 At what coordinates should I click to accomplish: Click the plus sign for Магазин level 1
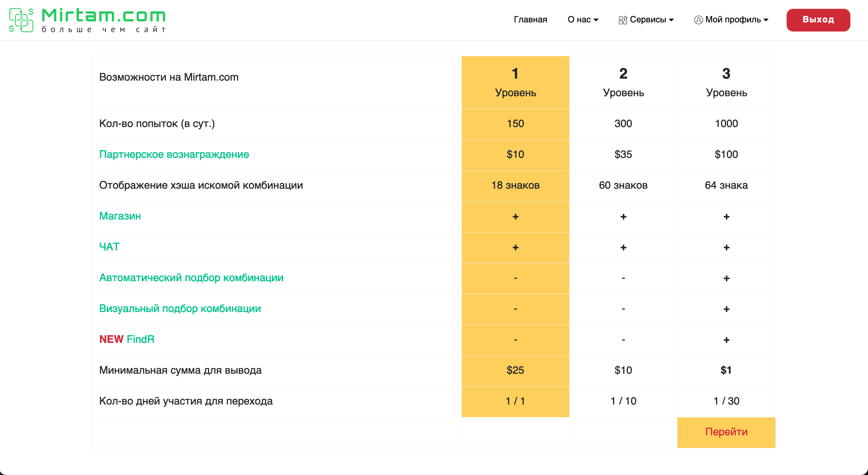point(515,216)
